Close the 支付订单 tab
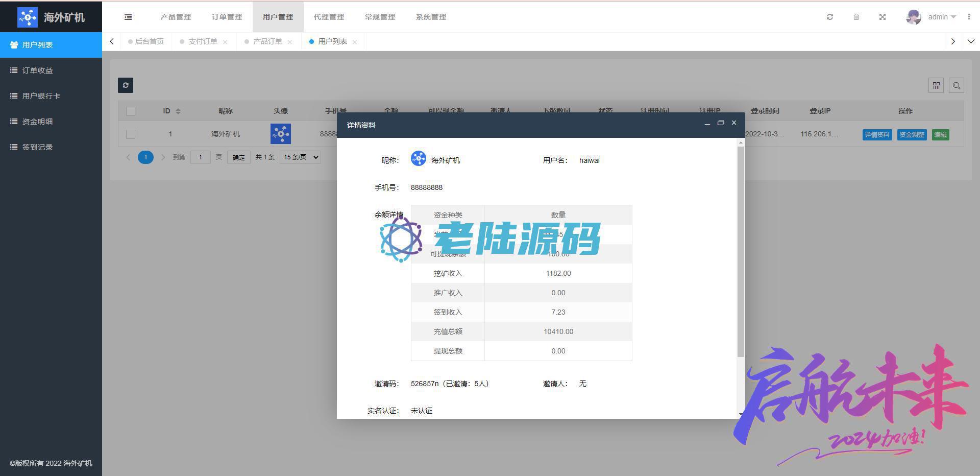The image size is (980, 476). pos(225,42)
